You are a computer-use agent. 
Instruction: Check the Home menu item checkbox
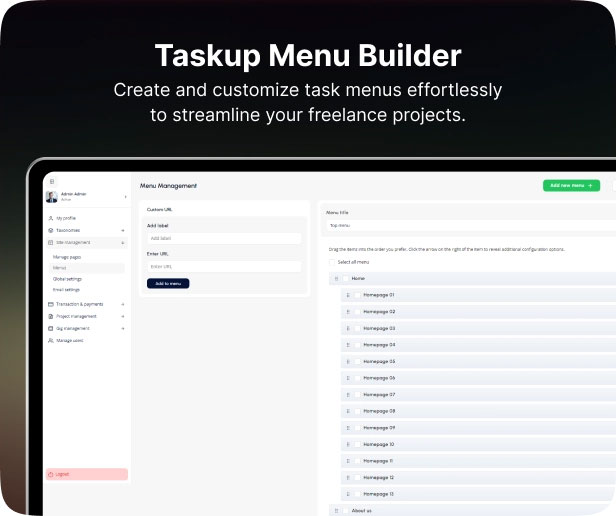345,279
